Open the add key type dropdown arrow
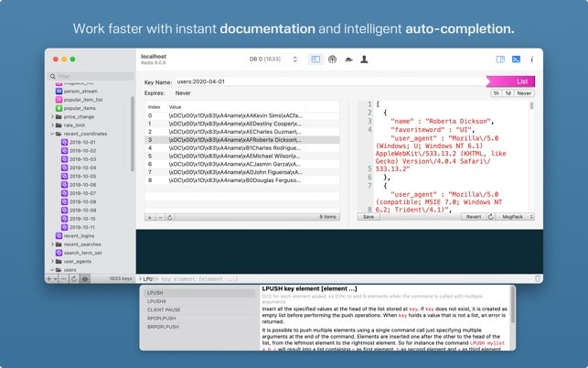This screenshot has height=368, width=588. pyautogui.click(x=55, y=279)
